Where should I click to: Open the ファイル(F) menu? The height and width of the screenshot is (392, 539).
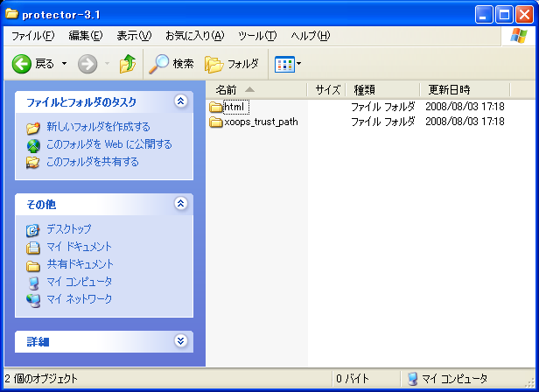32,35
